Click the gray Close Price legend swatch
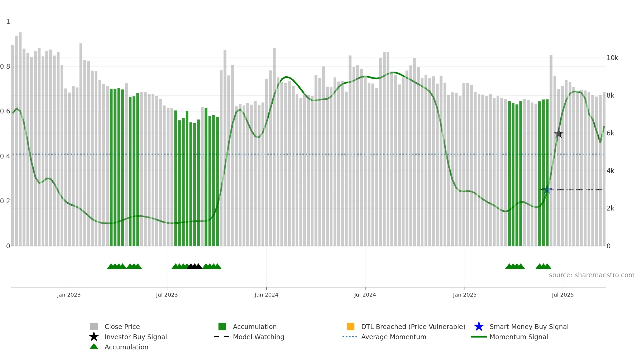644x362 pixels. (94, 327)
